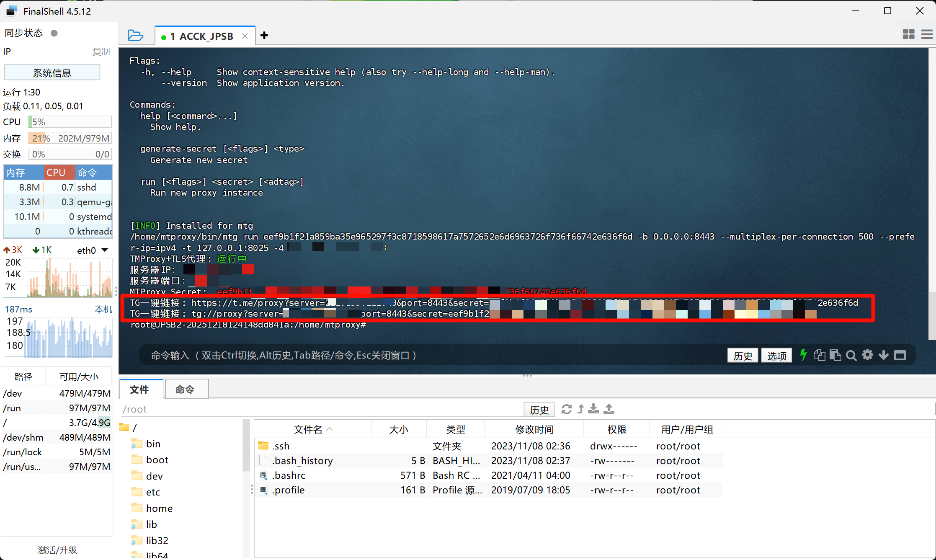Click the grid layout view icon
The image size is (936, 560).
pyautogui.click(x=908, y=34)
